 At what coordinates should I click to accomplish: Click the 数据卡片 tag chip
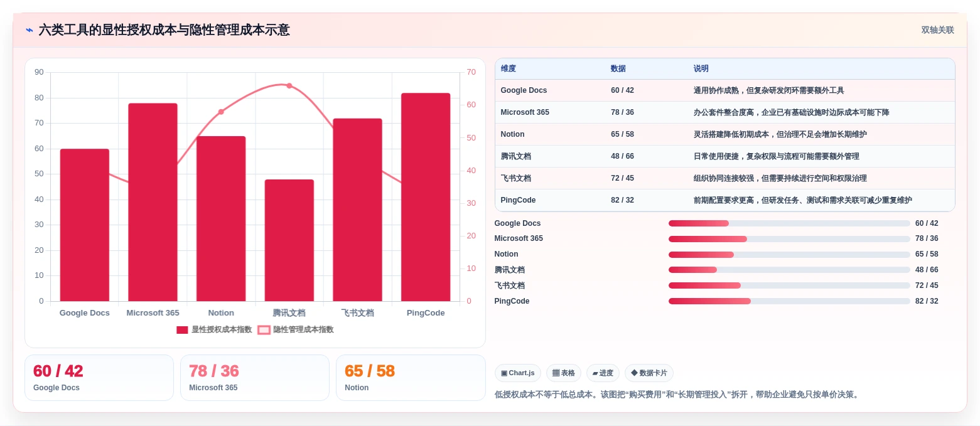[x=650, y=373]
